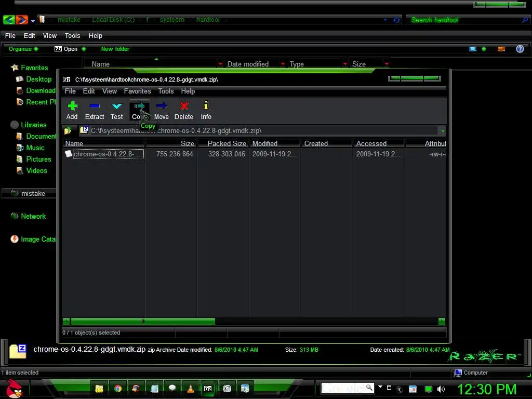Click the taskbar clock 12:30 PM
The height and width of the screenshot is (399, 532).
point(487,389)
